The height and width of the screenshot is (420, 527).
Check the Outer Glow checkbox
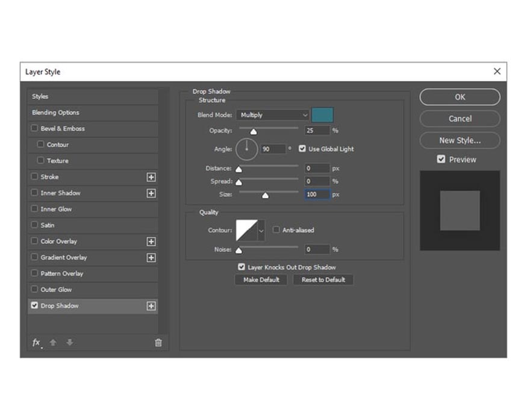[34, 289]
